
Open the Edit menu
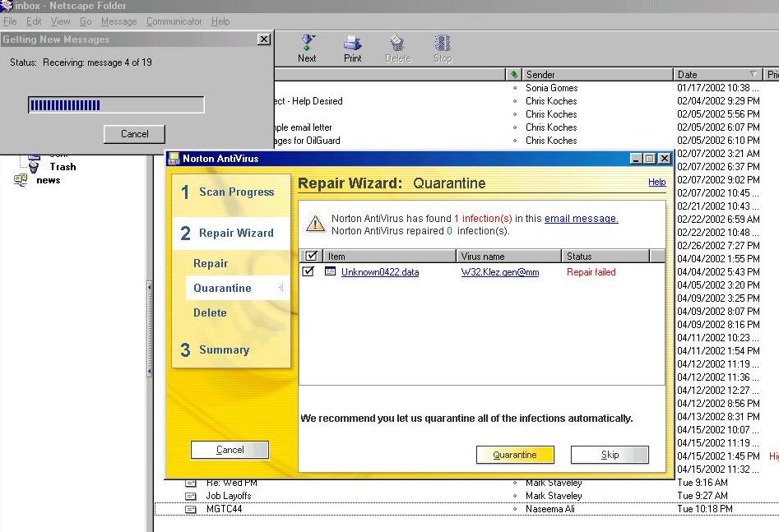[x=34, y=21]
